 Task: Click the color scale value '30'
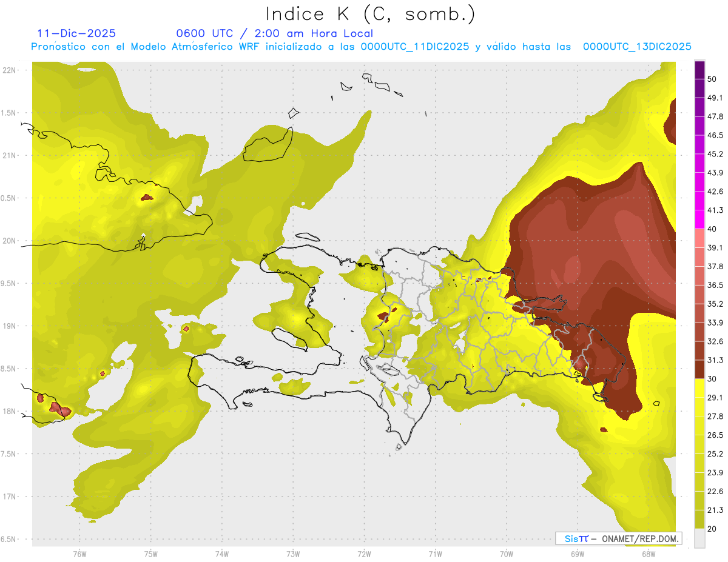pos(713,379)
